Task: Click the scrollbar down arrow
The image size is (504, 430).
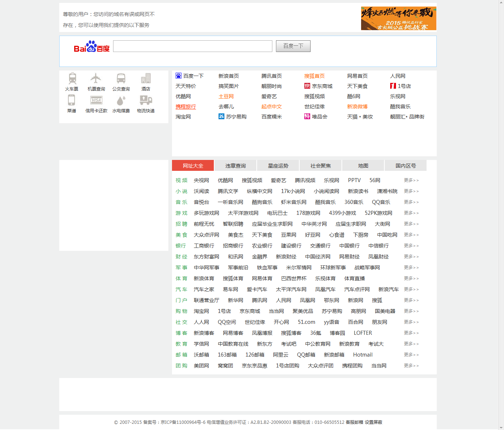Action: 501,427
